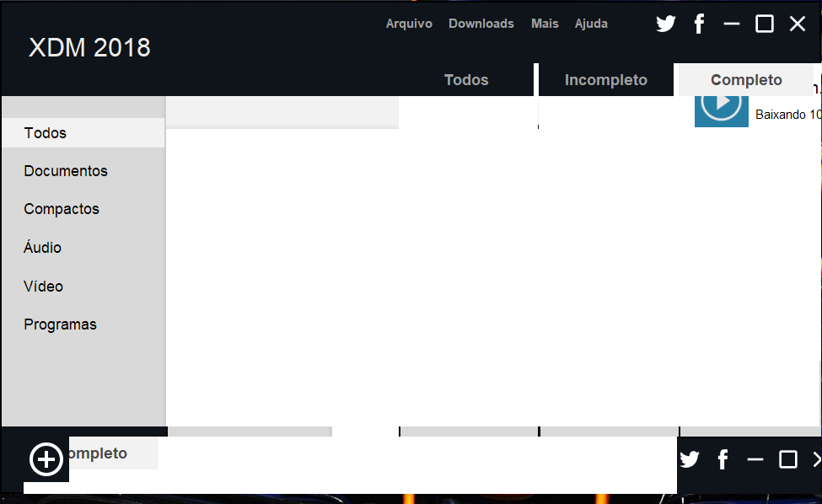This screenshot has height=504, width=822.
Task: Click the add new download plus icon
Action: coord(46,459)
